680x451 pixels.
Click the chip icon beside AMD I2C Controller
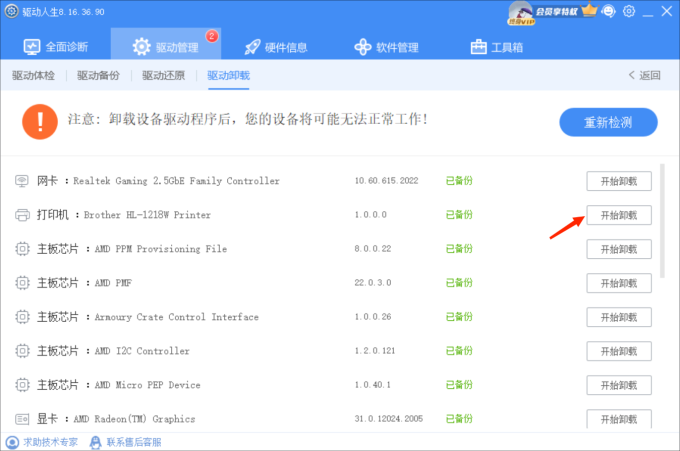[x=22, y=351]
